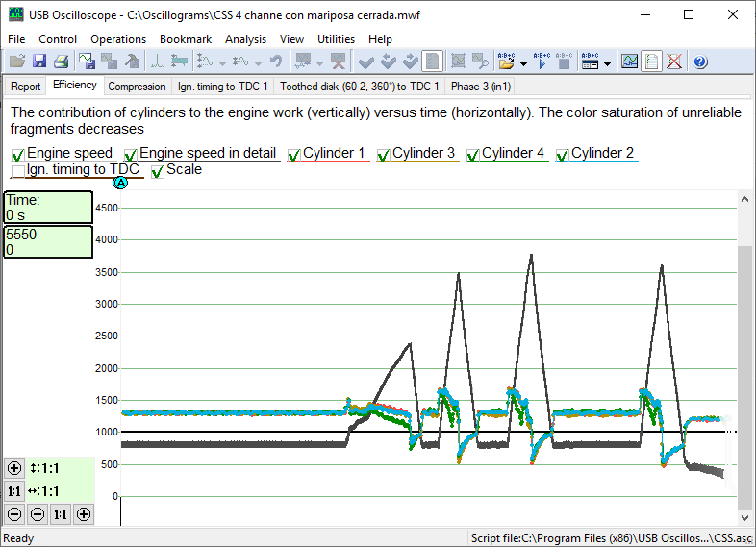Image resolution: width=756 pixels, height=547 pixels.
Task: Click the Time readout box showing 0 s
Action: tap(48, 208)
